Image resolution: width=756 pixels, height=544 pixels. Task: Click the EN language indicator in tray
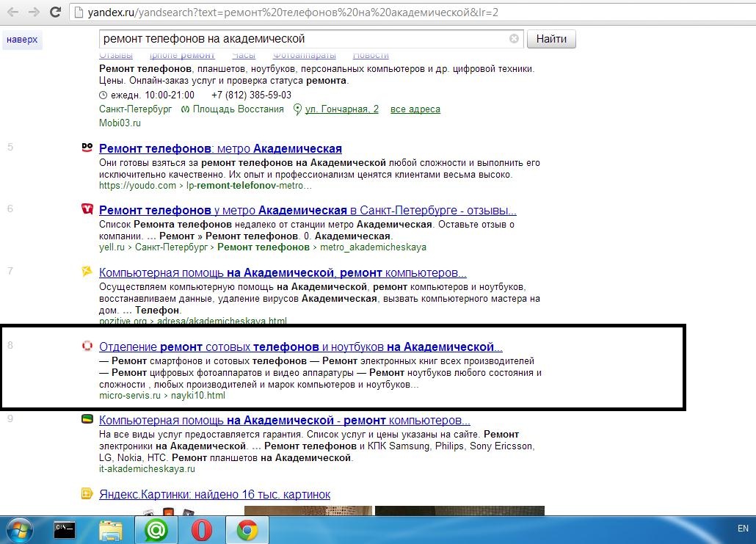pyautogui.click(x=743, y=529)
